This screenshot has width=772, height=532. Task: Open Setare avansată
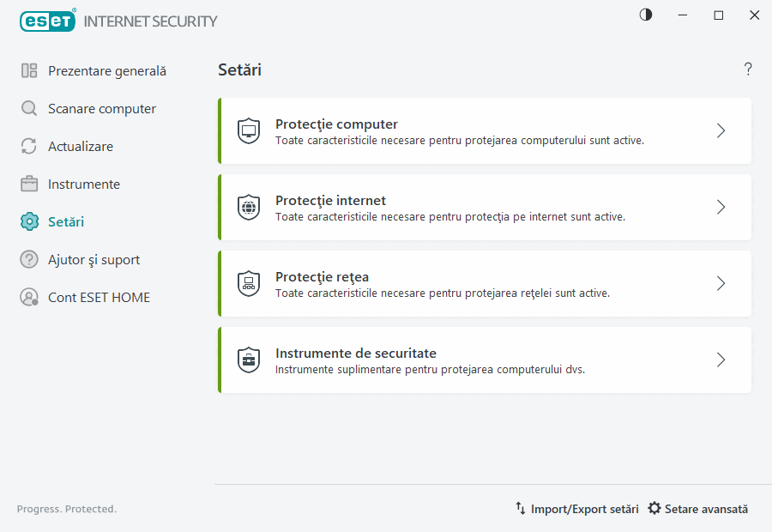(x=705, y=508)
